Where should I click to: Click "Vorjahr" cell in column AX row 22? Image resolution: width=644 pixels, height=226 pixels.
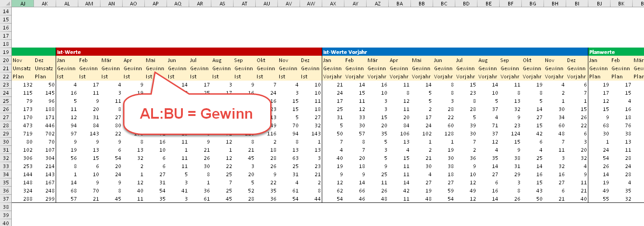[x=333, y=77]
